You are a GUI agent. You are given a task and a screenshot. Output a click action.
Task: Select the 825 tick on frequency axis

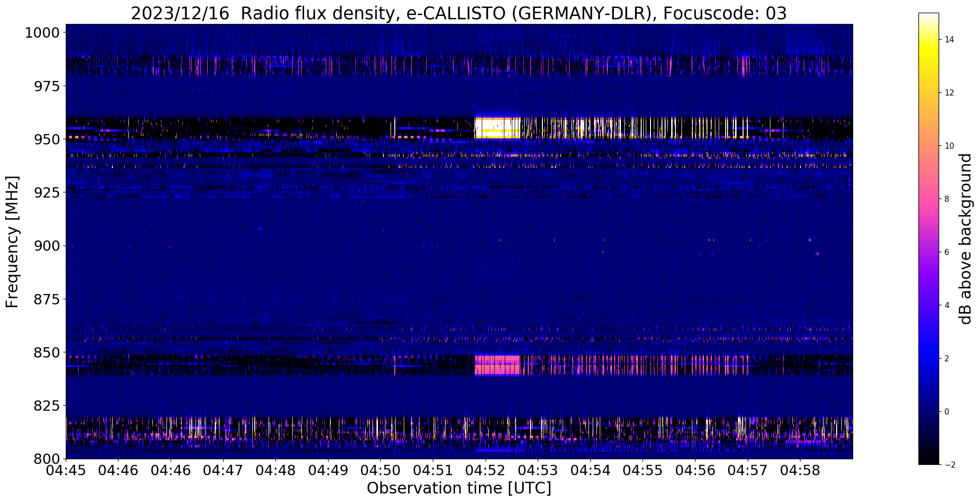[x=47, y=405]
